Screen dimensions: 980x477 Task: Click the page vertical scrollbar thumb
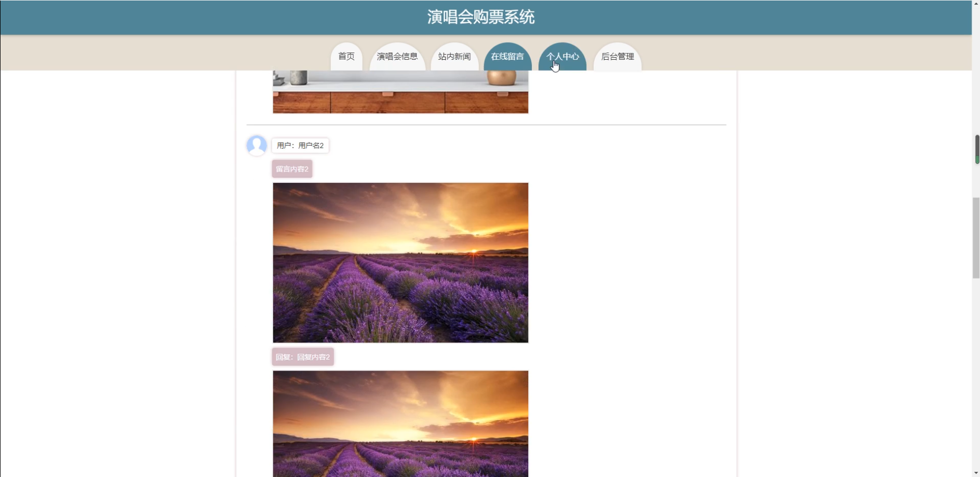[976, 238]
